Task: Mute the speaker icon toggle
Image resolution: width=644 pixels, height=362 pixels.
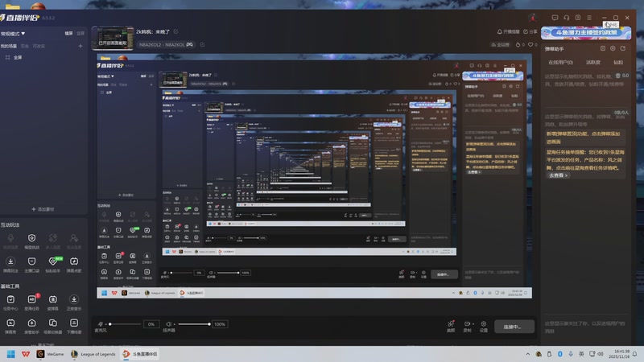Action: [169, 324]
